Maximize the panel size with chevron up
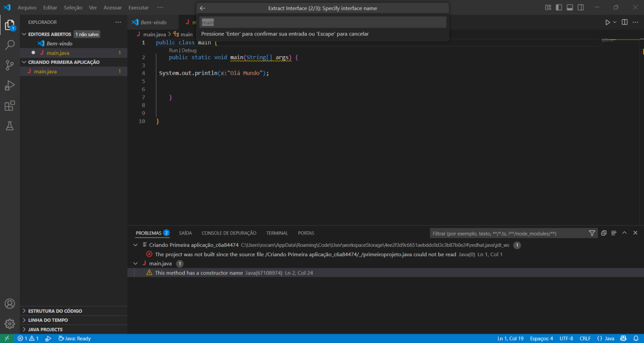Image resolution: width=644 pixels, height=343 pixels. pyautogui.click(x=624, y=233)
